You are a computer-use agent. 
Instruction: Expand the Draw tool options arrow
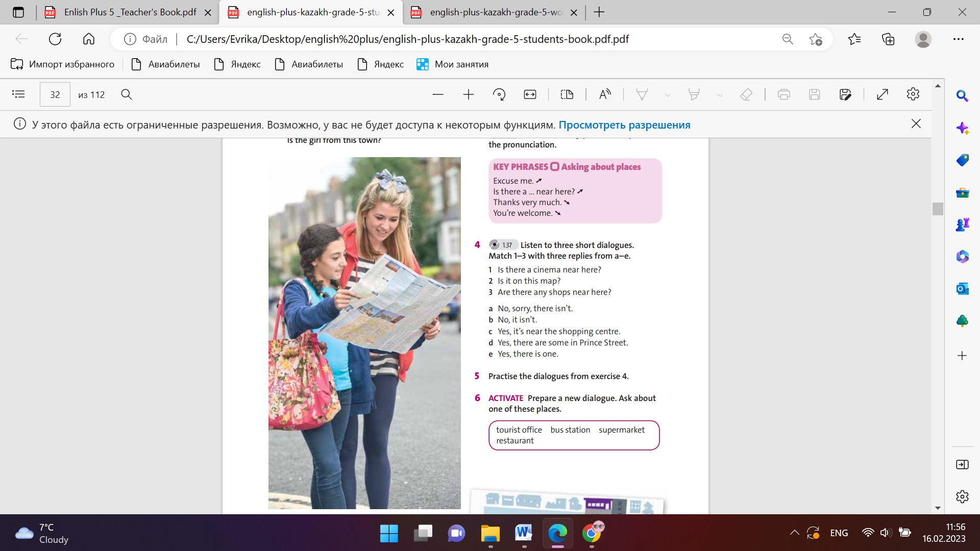pos(668,95)
